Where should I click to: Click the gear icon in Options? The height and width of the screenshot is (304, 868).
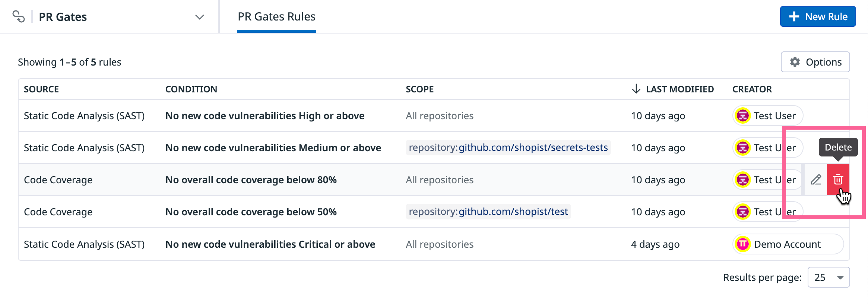[795, 62]
